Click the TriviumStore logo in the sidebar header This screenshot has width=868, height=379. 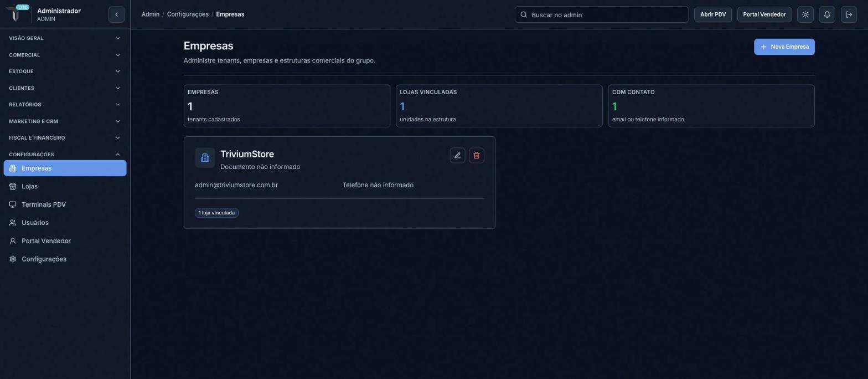[16, 14]
